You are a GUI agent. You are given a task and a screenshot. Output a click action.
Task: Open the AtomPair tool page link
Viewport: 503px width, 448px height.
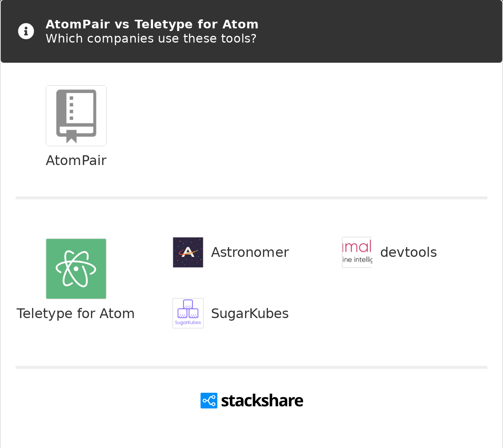[x=76, y=161]
